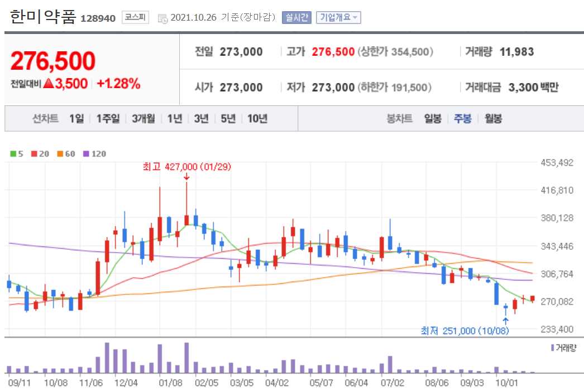Click the 코스피 market badge
This screenshot has width=584, height=392.
(x=135, y=17)
